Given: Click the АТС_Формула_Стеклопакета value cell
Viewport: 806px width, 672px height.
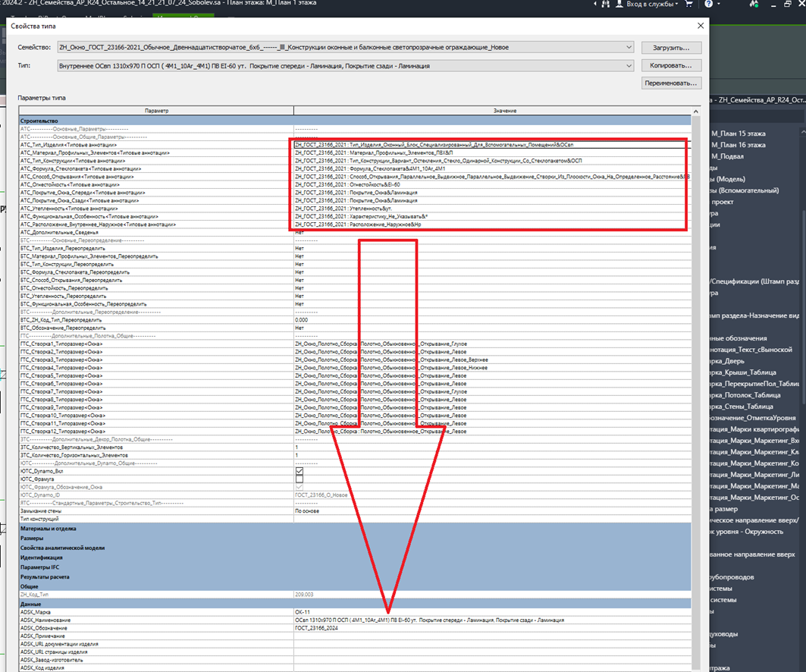Looking at the screenshot, I should 492,168.
